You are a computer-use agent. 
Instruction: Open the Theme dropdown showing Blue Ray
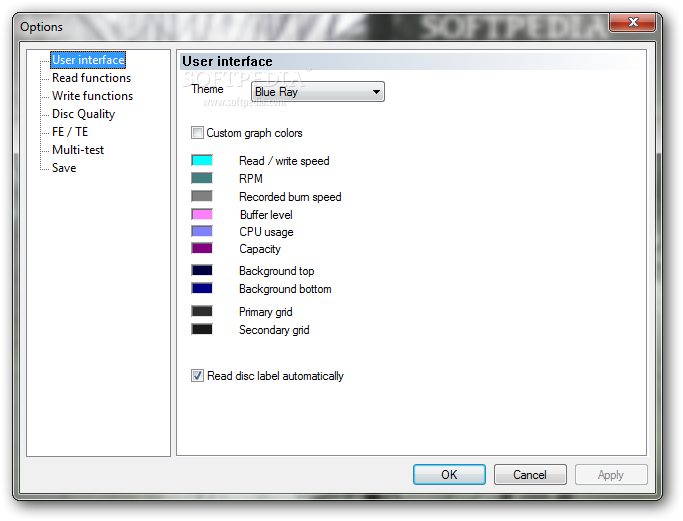click(x=318, y=92)
